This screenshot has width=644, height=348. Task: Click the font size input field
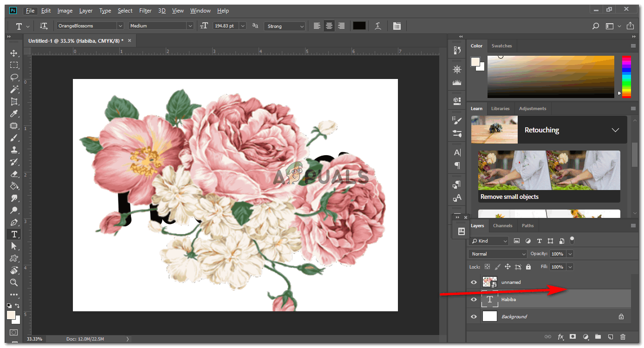click(x=225, y=26)
